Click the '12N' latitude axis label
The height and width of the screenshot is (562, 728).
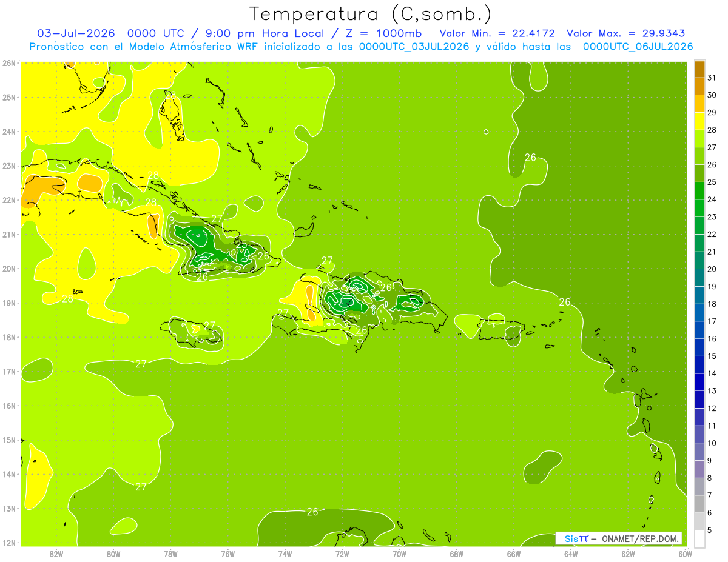tap(9, 543)
